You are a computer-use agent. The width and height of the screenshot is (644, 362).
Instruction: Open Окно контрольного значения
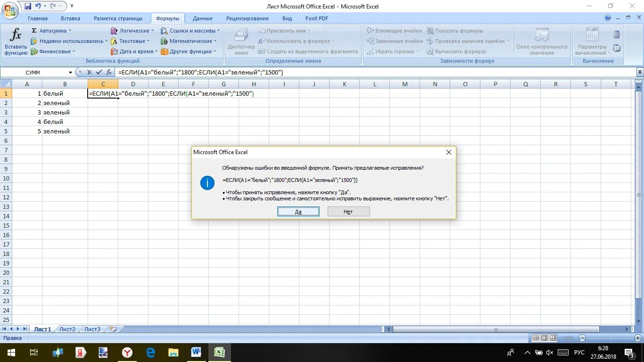pos(542,41)
